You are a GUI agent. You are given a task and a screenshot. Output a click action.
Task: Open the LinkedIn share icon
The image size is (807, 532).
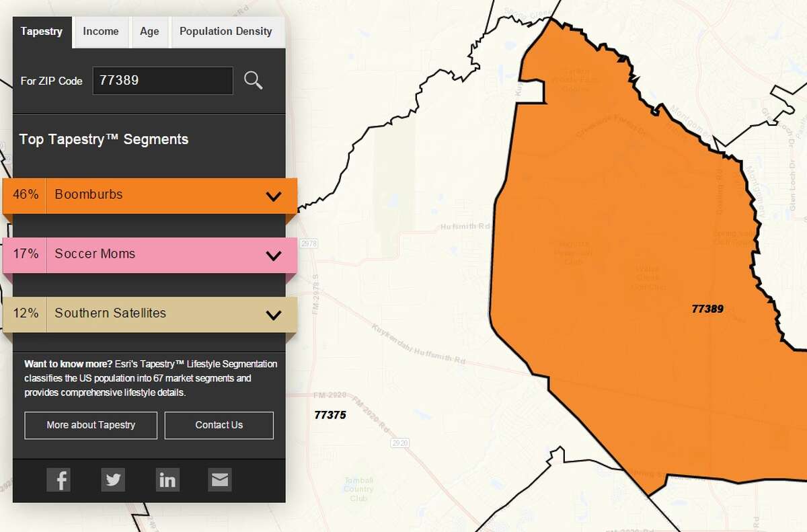coord(167,480)
